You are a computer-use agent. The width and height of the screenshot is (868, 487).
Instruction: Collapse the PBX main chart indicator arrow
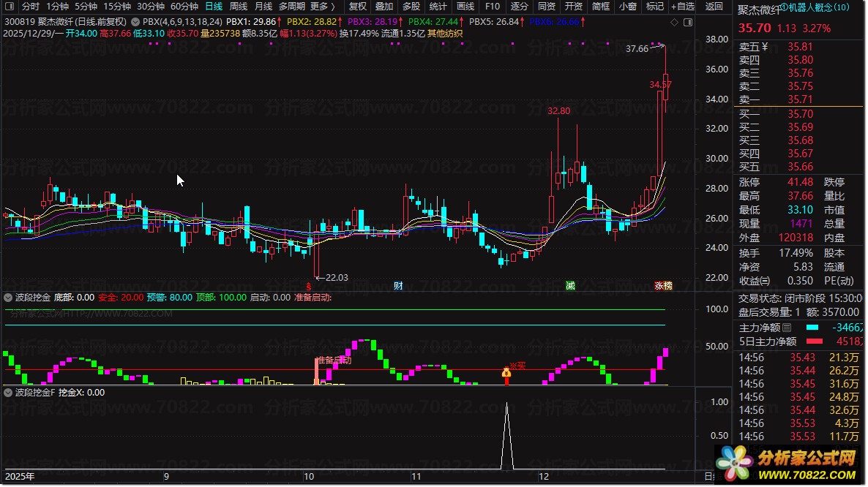[136, 23]
